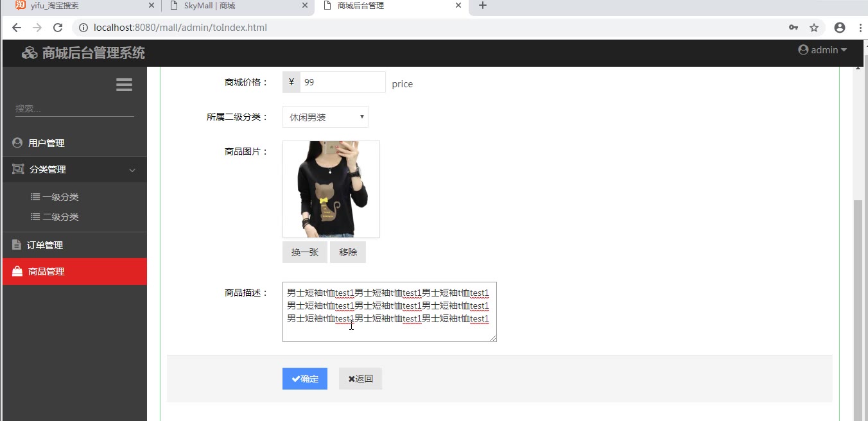This screenshot has width=868, height=421.
Task: Click the 商城价格 input field
Action: [x=343, y=82]
